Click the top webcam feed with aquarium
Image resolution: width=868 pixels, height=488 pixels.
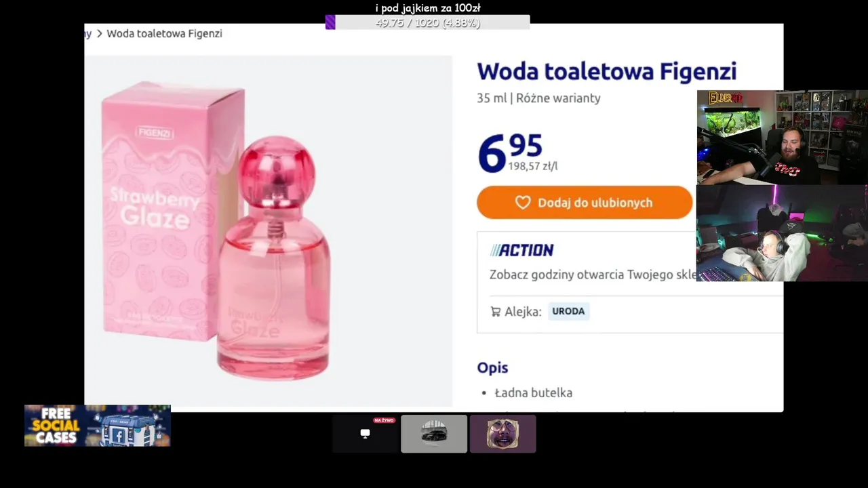(782, 138)
